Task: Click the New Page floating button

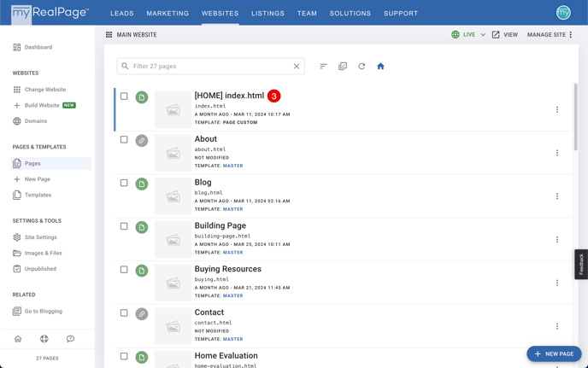Action: tap(554, 353)
